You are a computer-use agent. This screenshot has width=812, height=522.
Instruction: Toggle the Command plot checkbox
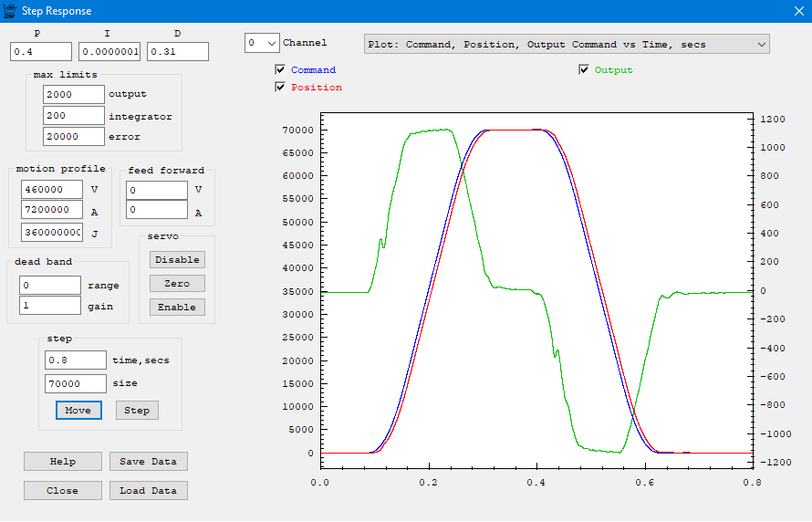[281, 70]
